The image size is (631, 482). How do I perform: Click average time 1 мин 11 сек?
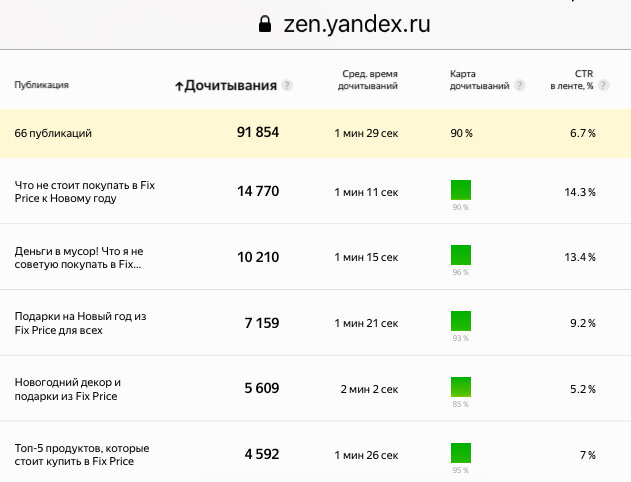pos(366,192)
